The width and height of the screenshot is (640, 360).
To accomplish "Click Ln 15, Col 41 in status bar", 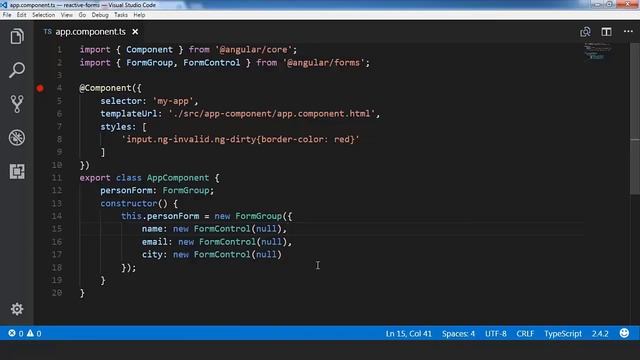I will point(409,333).
